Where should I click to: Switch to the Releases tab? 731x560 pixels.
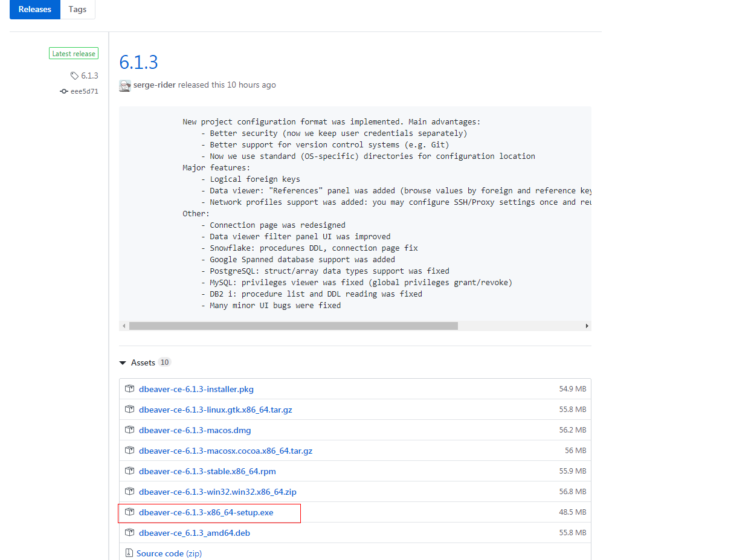[x=35, y=9]
